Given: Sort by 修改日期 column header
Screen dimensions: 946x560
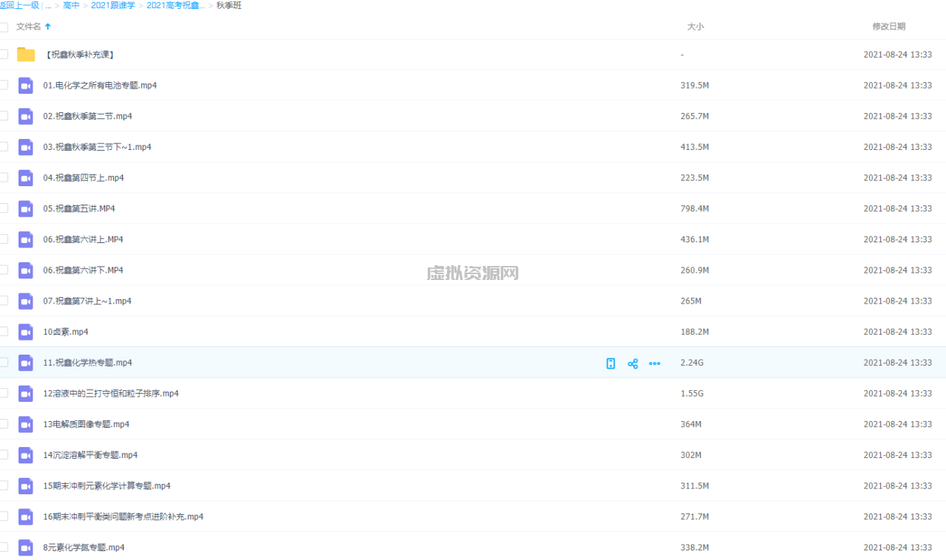Looking at the screenshot, I should pyautogui.click(x=888, y=27).
